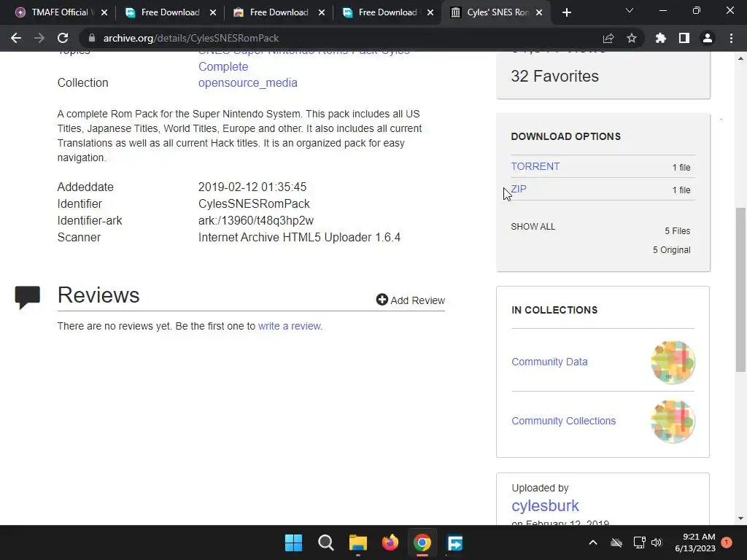Open the volume speaker tray icon
This screenshot has height=560, width=747.
click(x=657, y=542)
